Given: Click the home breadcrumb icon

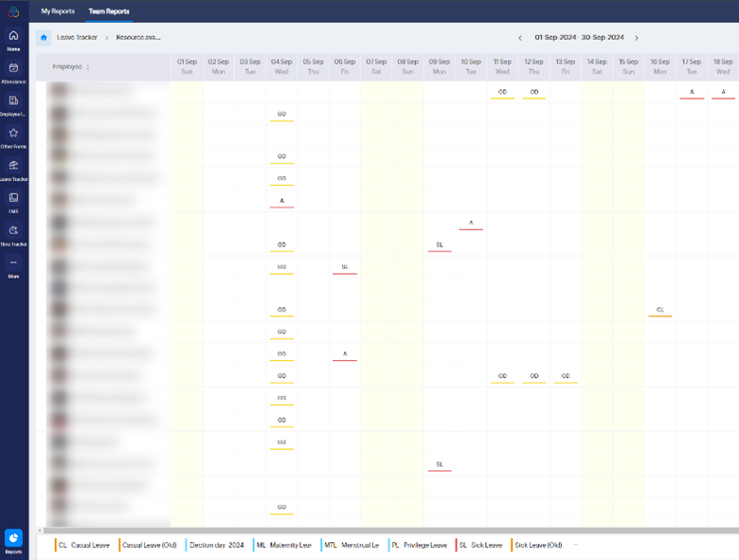Looking at the screenshot, I should click(44, 38).
